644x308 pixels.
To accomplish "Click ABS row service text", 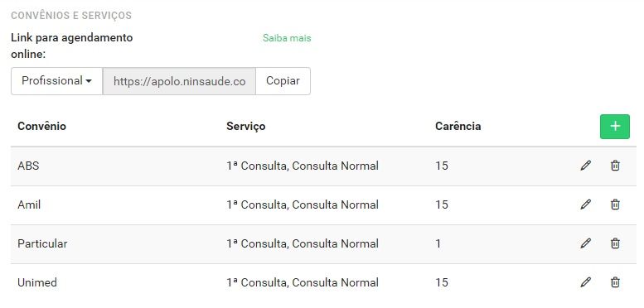I will tap(303, 166).
